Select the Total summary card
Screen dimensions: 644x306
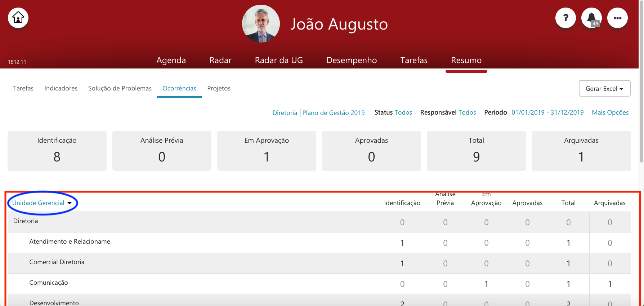point(476,151)
